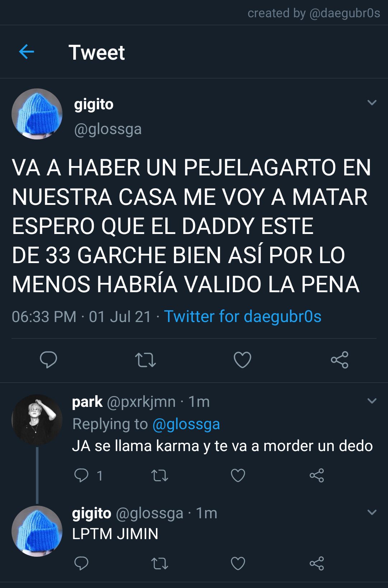The height and width of the screenshot is (588, 388).
Task: Share the LPTM JIMIN tweet
Action: pyautogui.click(x=317, y=563)
